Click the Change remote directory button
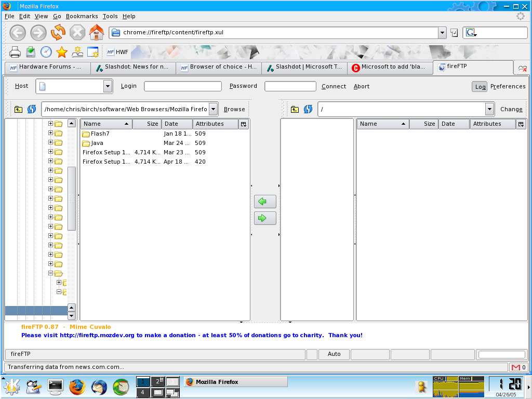The image size is (532, 399). coord(511,109)
